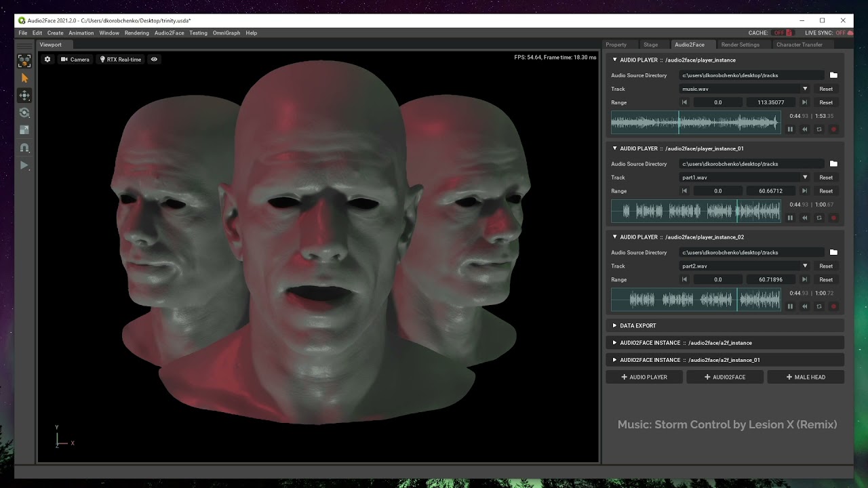
Task: Open the Character Transfer tab
Action: coord(800,45)
